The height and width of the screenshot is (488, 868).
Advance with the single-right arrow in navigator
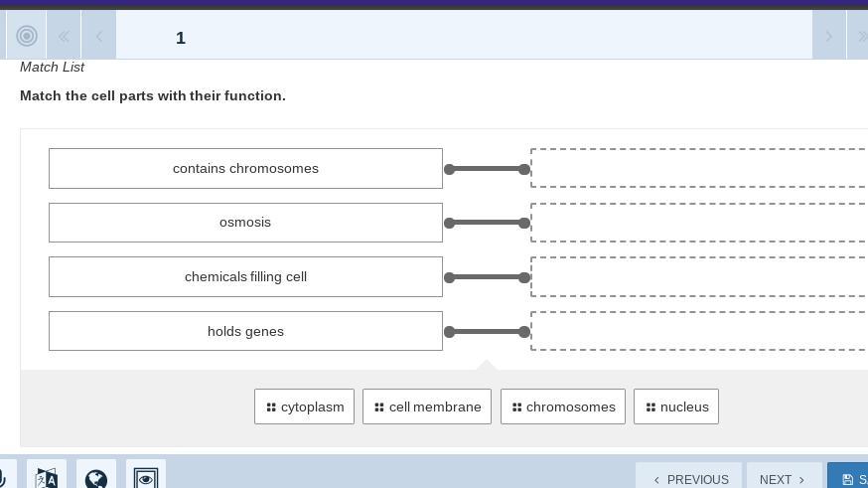click(828, 37)
